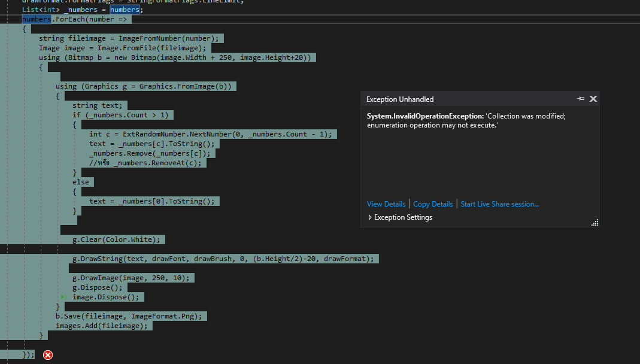Click text = _numbers[0].ToString() line
Viewport: 640px width, 364px height.
[152, 201]
